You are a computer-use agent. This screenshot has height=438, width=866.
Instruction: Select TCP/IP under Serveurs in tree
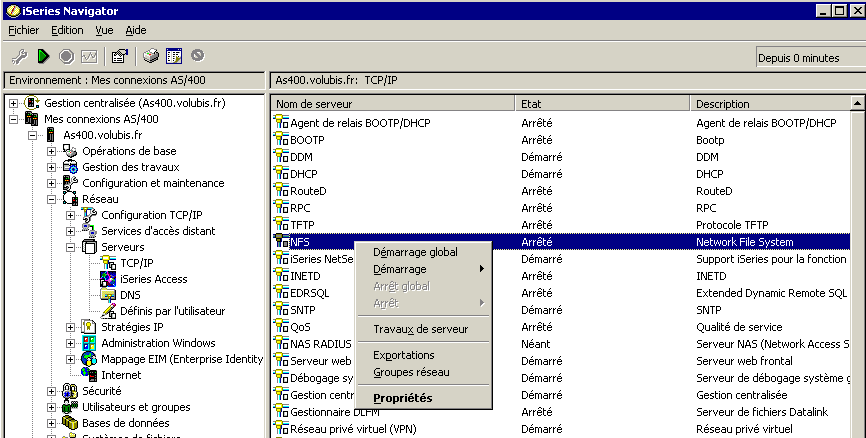[x=137, y=263]
